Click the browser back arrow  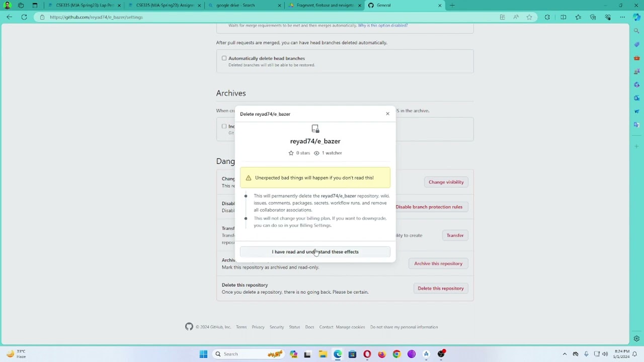pos(10,17)
